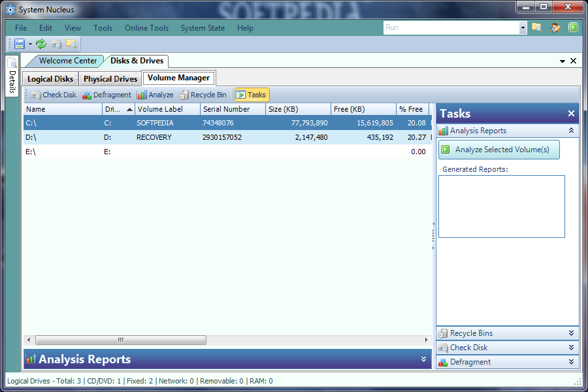The height and width of the screenshot is (392, 588).
Task: Click the folder search icon in the toolbar
Action: [x=71, y=44]
